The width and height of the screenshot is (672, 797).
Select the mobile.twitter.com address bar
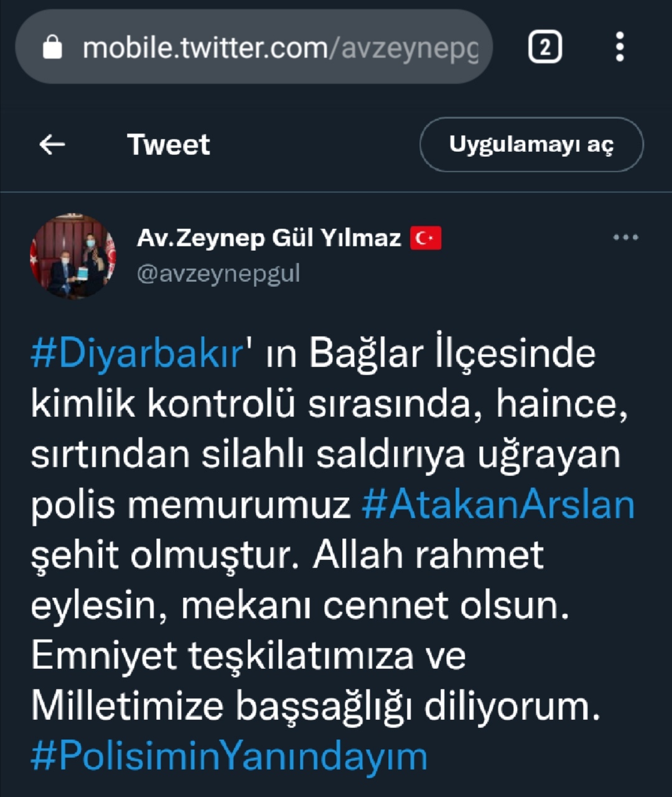254,47
